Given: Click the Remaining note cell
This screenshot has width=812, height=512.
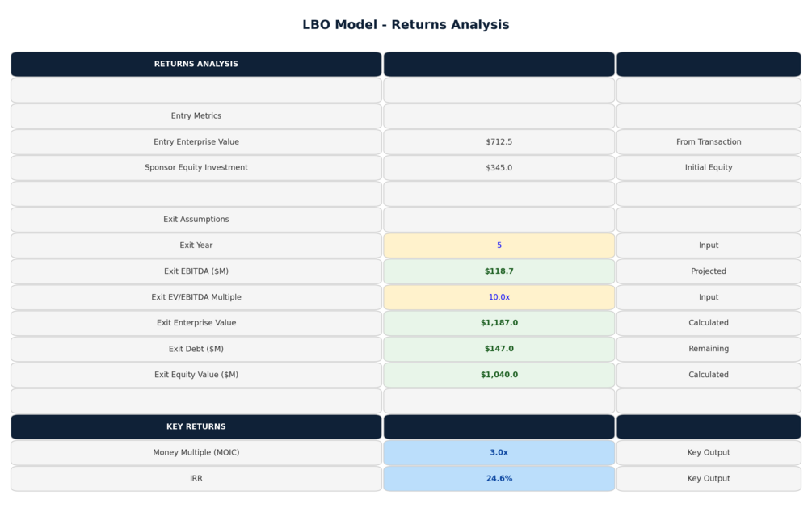Looking at the screenshot, I should tap(709, 349).
